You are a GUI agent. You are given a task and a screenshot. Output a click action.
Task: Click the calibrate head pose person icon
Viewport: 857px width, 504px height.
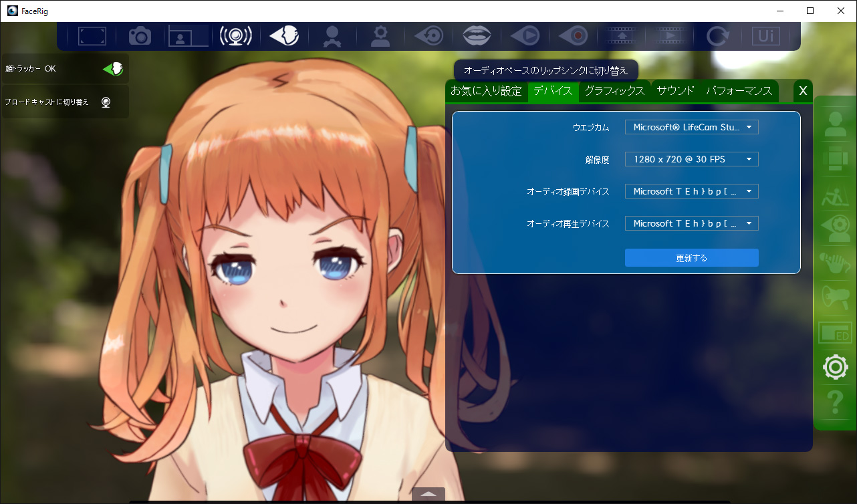331,36
